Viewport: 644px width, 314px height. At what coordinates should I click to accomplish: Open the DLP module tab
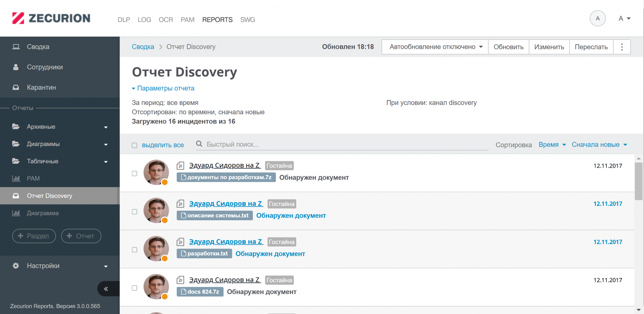click(x=124, y=20)
